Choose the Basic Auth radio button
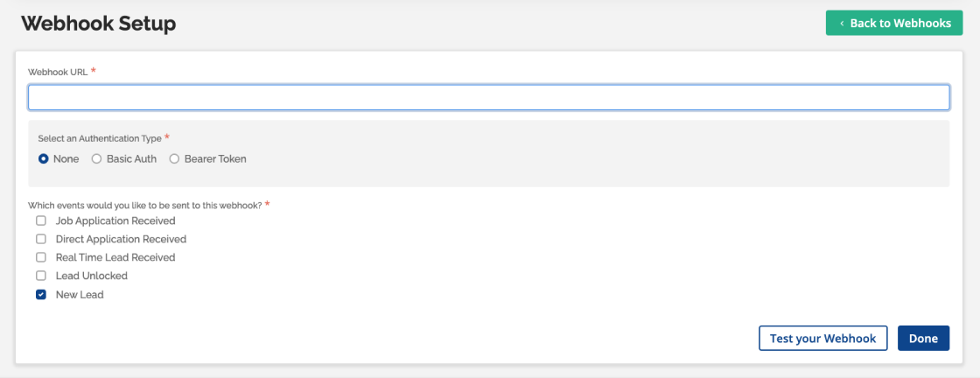The width and height of the screenshot is (980, 378). 96,159
